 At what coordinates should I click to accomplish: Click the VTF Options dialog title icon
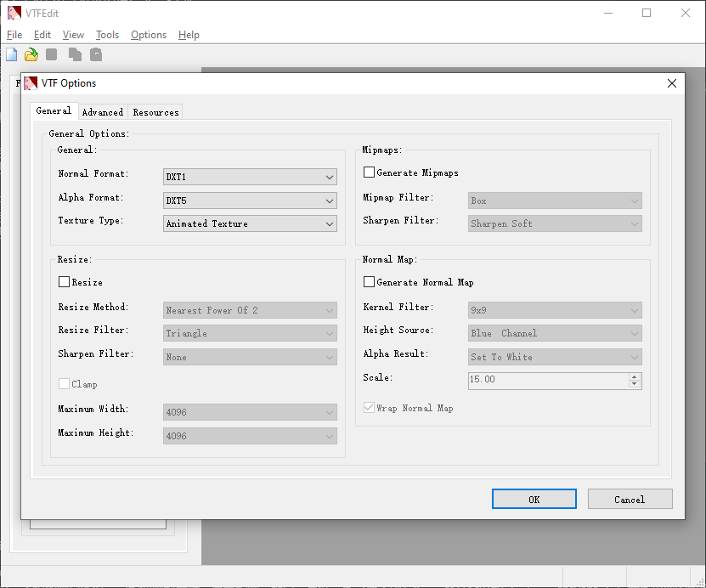[31, 83]
